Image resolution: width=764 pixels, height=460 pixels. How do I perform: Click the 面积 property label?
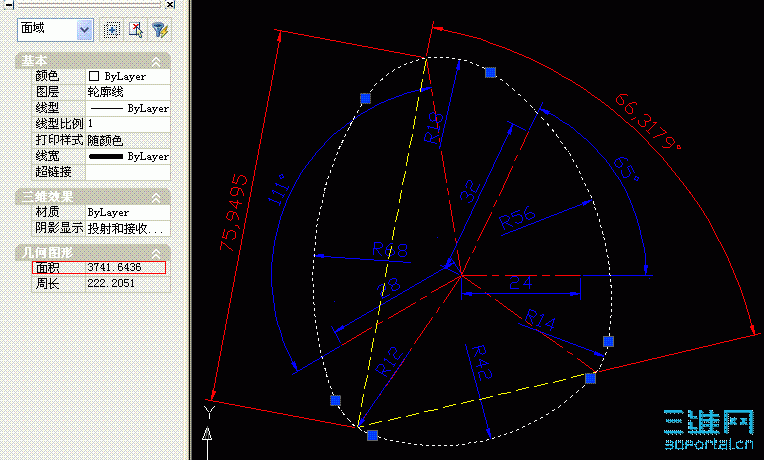coord(47,267)
